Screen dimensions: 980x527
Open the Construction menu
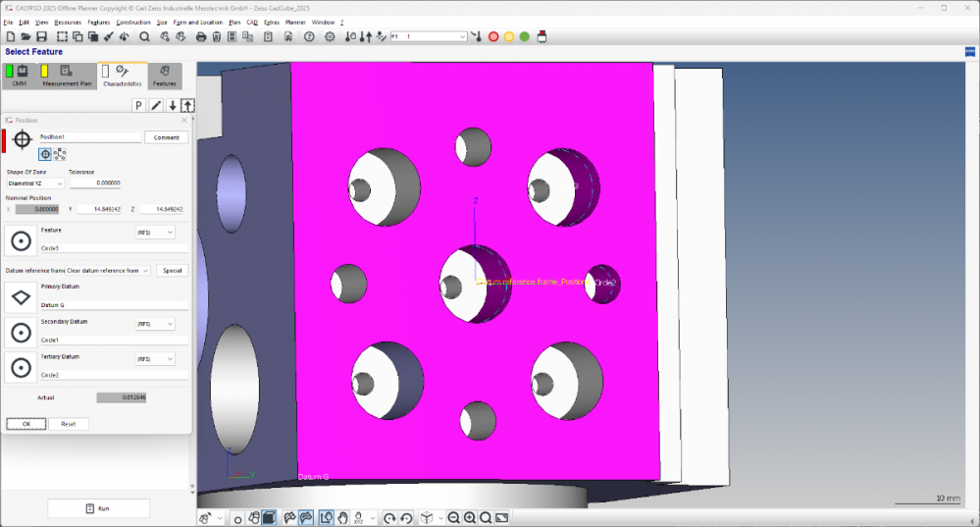133,22
